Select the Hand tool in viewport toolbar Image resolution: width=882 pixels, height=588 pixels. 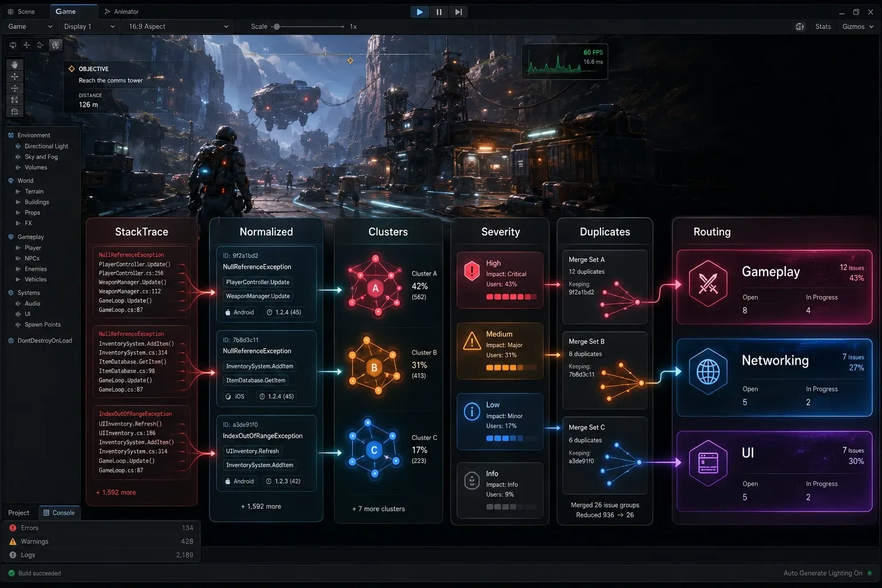[x=14, y=64]
